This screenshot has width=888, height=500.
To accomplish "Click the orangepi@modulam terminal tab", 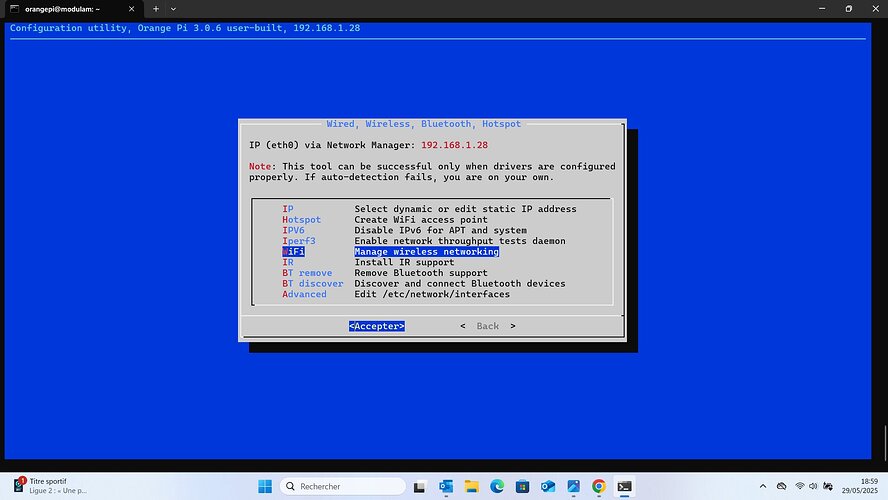I will pos(72,9).
